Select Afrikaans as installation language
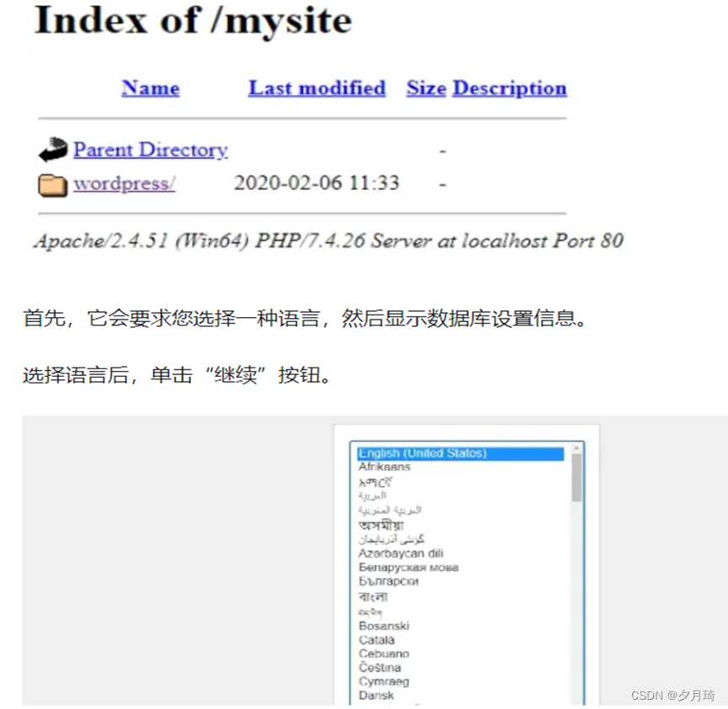This screenshot has height=709, width=728. click(383, 466)
